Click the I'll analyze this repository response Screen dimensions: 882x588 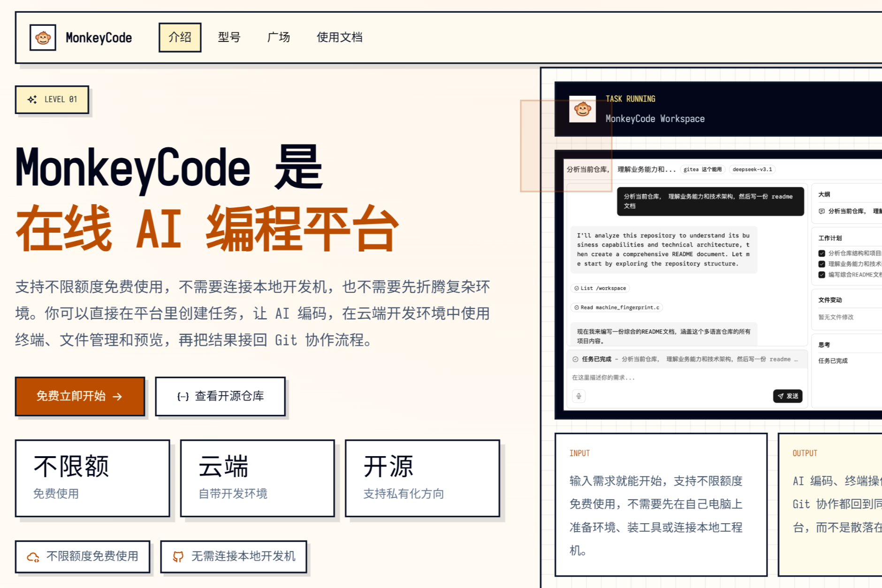(x=663, y=250)
